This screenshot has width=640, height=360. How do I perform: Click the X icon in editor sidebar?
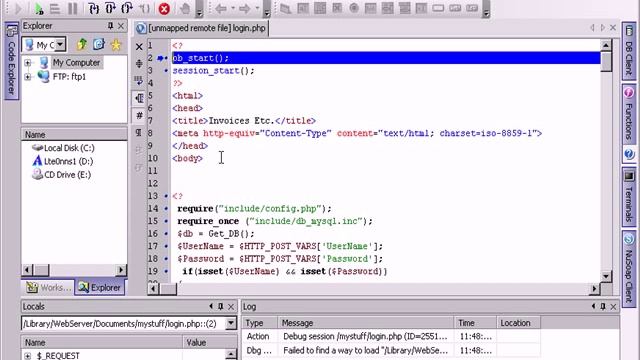point(139,47)
